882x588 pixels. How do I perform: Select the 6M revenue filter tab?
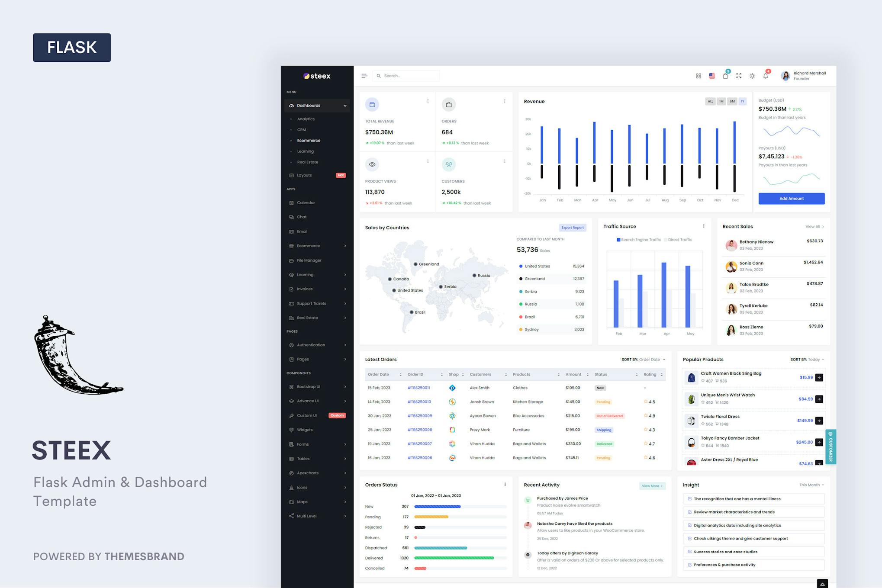point(732,102)
